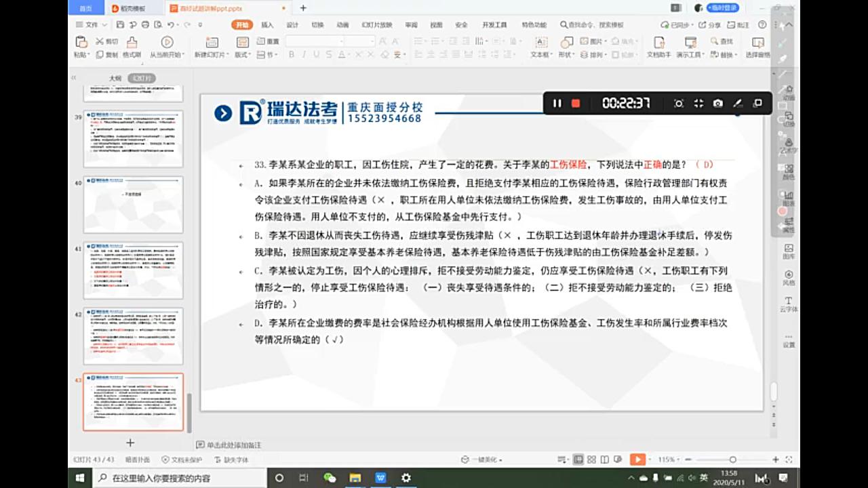Open the font size combo box

pos(359,41)
